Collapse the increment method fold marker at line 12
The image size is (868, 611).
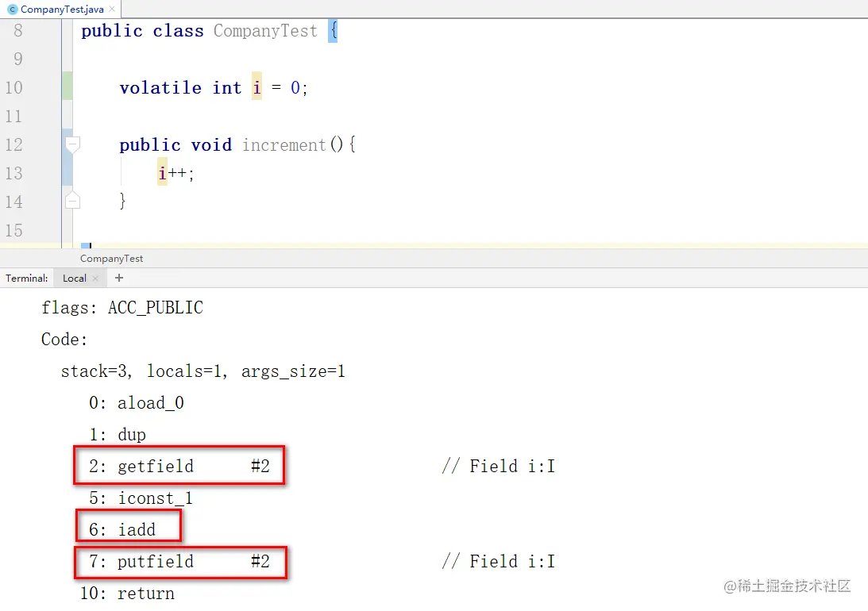pyautogui.click(x=72, y=145)
